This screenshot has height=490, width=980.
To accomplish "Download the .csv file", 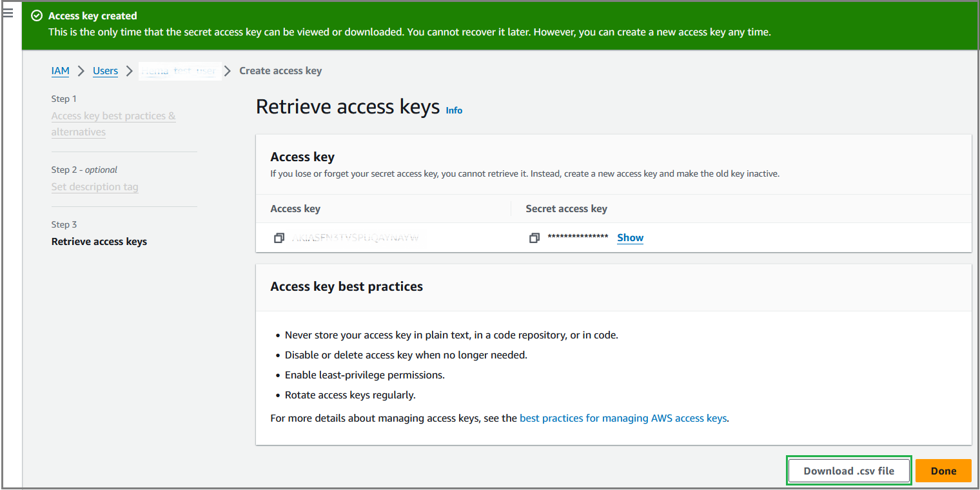I will [x=848, y=471].
